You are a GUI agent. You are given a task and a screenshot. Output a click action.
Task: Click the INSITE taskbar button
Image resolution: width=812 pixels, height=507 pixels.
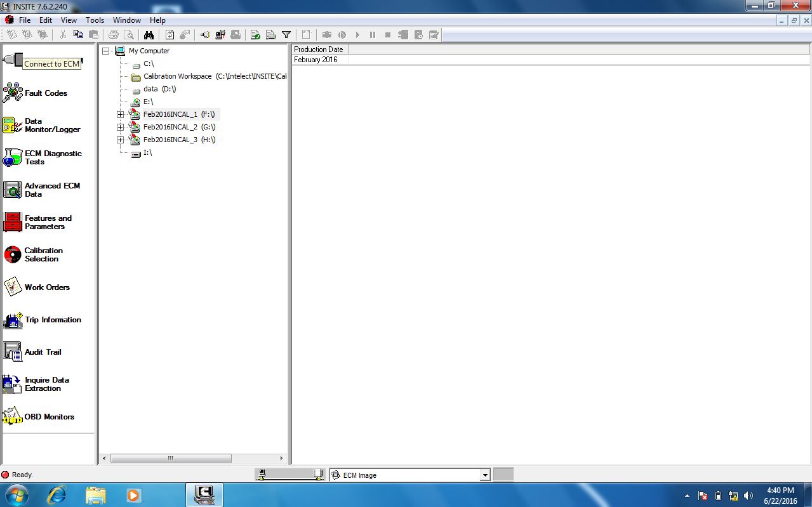click(204, 495)
